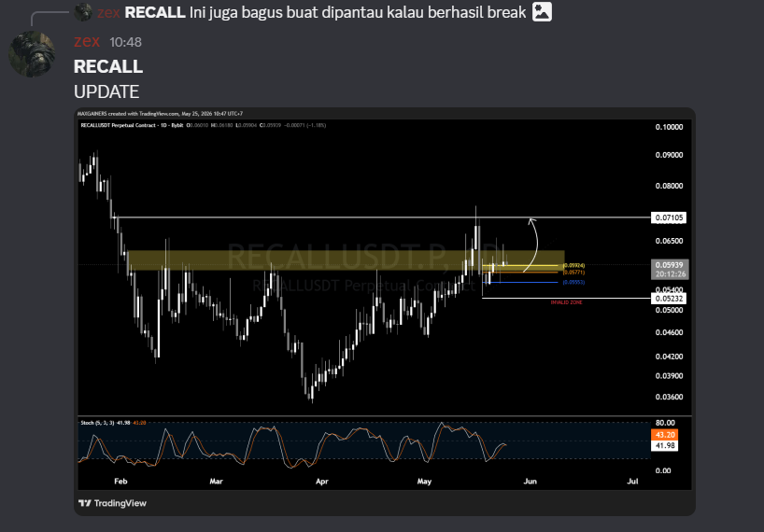
Task: Click the INVALID ZONE red label
Action: [x=566, y=302]
